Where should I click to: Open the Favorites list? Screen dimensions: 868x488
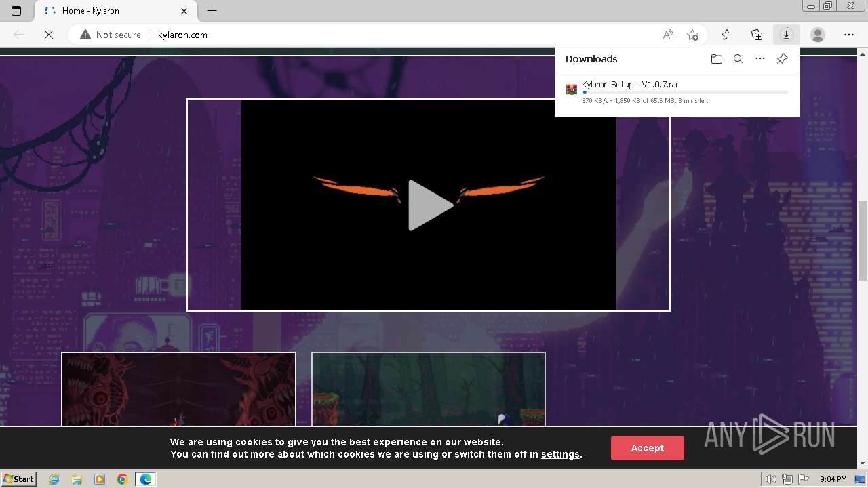(x=727, y=35)
